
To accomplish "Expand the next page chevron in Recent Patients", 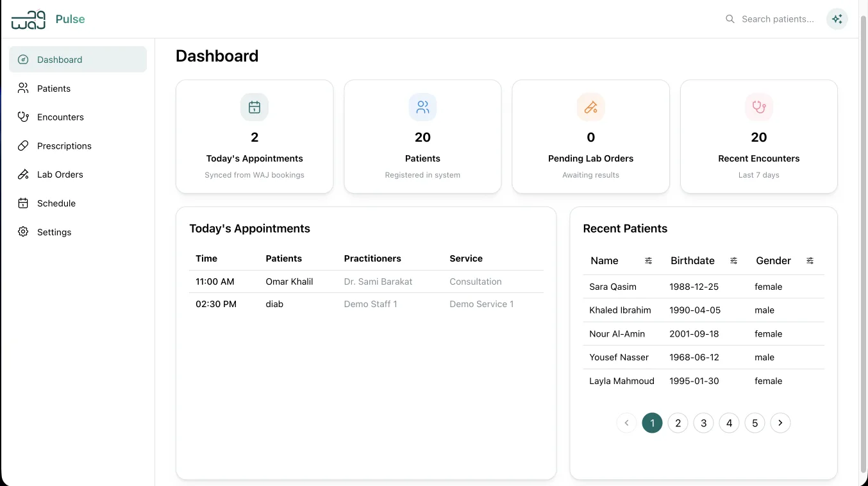I will [780, 423].
